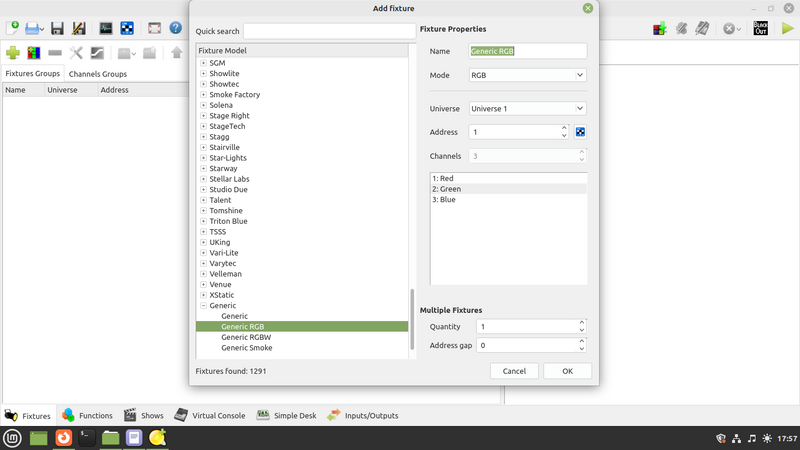
Task: Click Dump DMX values to function icon
Action: [660, 28]
